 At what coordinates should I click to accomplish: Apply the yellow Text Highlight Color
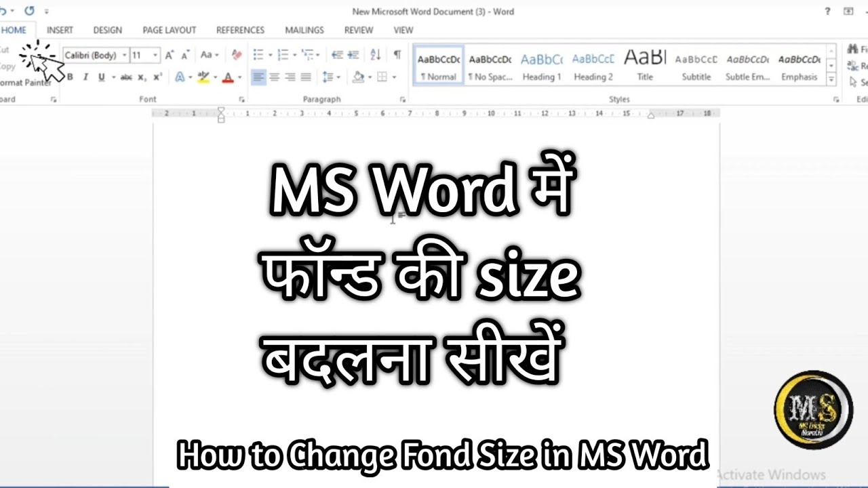click(x=203, y=77)
